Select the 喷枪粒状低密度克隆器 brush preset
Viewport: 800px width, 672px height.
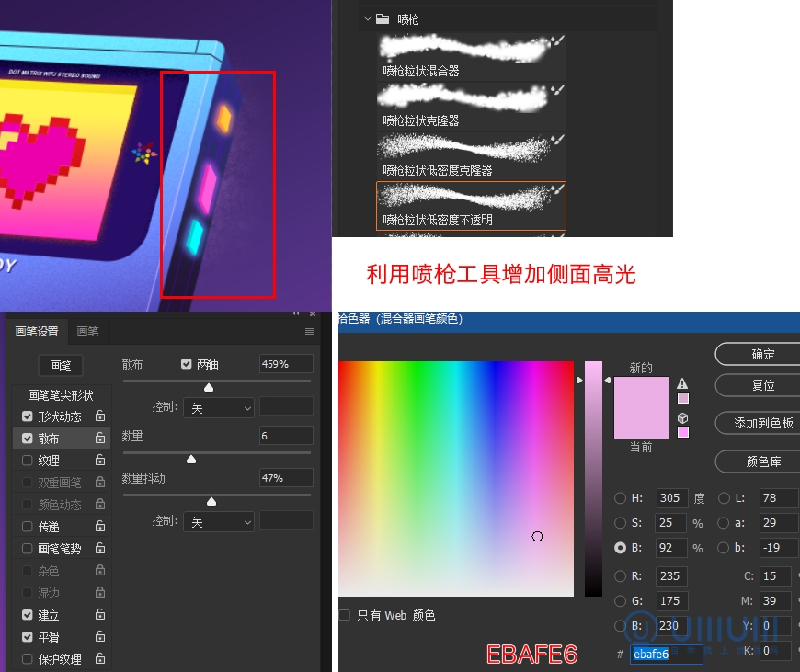471,155
